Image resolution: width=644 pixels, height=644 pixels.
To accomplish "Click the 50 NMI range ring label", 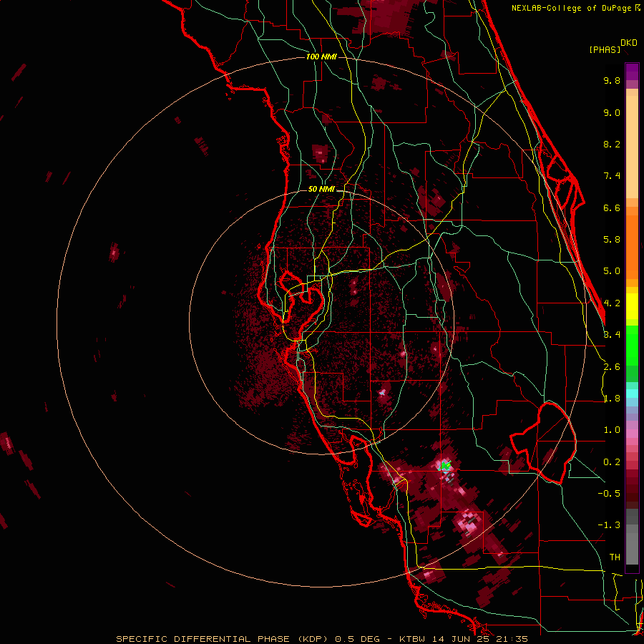I will (321, 190).
